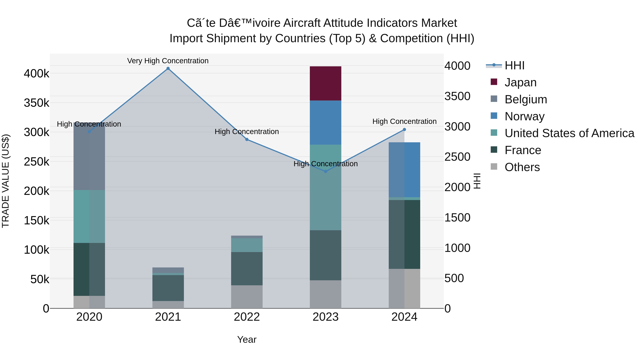This screenshot has width=644, height=362.
Task: Toggle the HHI legend entry
Action: point(505,65)
